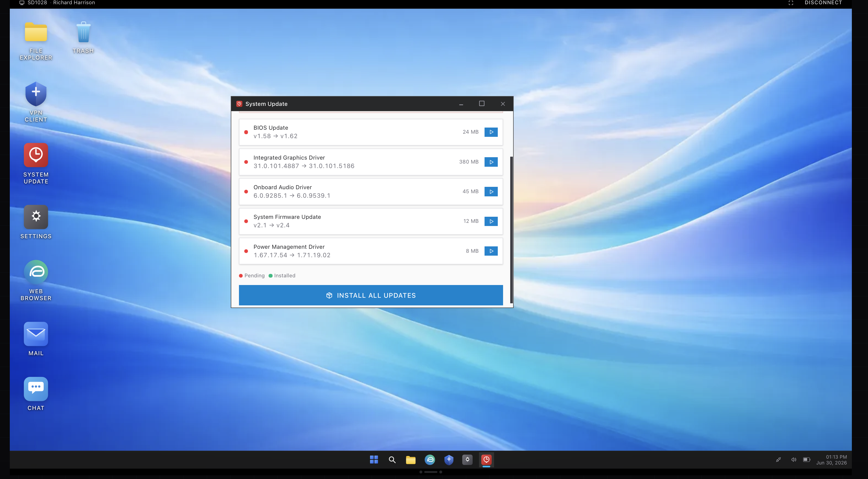The image size is (868, 479).
Task: Select the Power Management Driver row title
Action: coord(289,247)
